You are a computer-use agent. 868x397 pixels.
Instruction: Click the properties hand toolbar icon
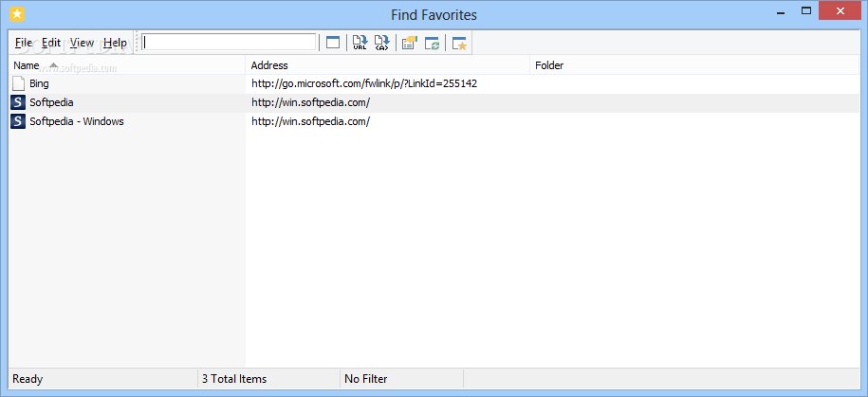point(409,44)
